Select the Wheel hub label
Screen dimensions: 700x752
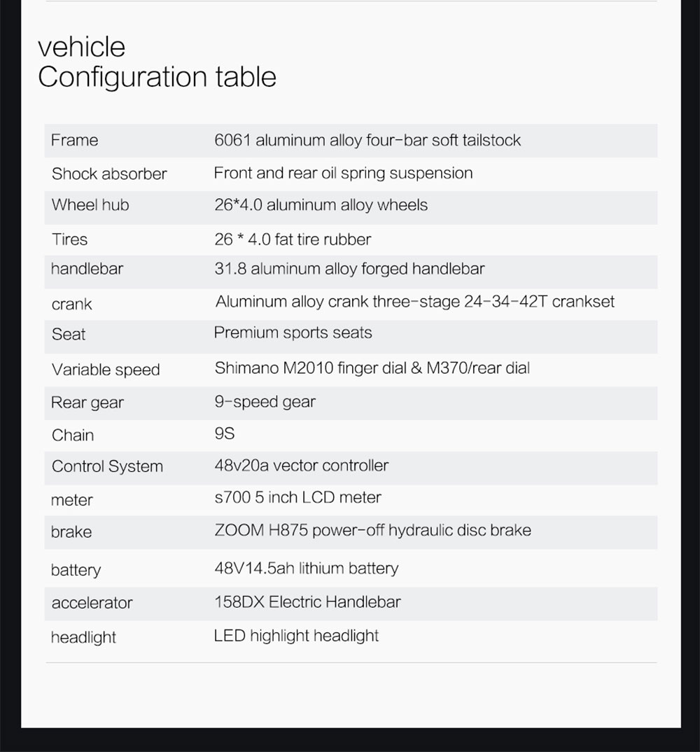90,205
